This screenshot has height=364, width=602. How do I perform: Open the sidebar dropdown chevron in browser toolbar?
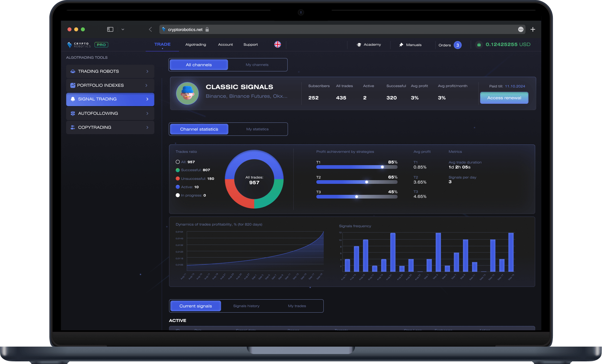123,29
